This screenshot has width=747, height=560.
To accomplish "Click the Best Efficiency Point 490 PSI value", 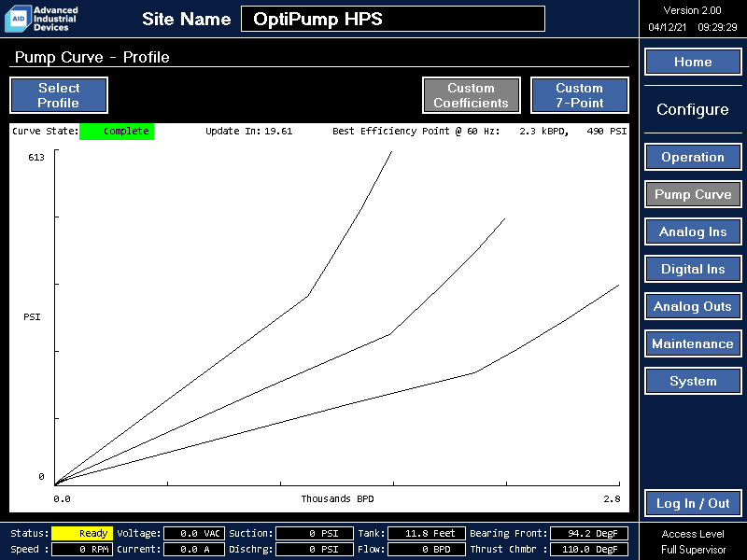I will coord(606,132).
